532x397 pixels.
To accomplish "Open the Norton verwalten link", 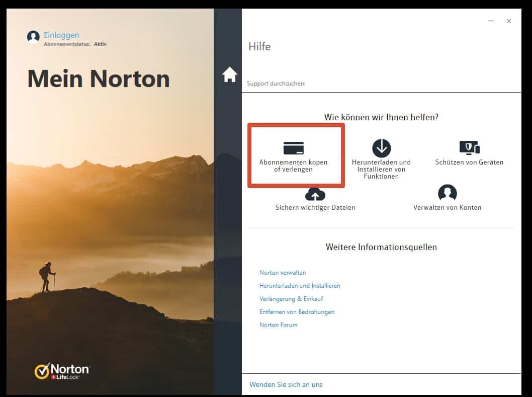I will coord(283,273).
